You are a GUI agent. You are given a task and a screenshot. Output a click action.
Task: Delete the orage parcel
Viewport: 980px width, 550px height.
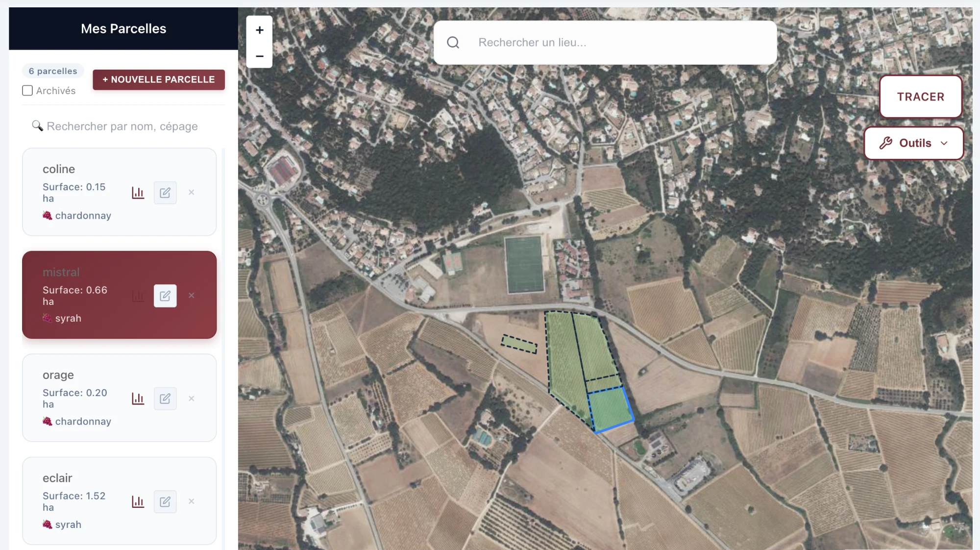192,398
